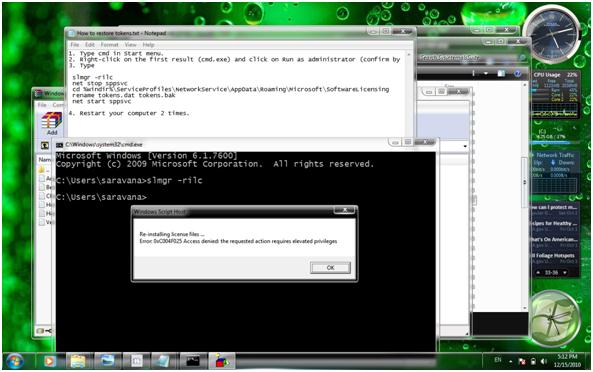Click the cmd.exe title bar system icon
This screenshot has width=593, height=372.
pos(59,145)
